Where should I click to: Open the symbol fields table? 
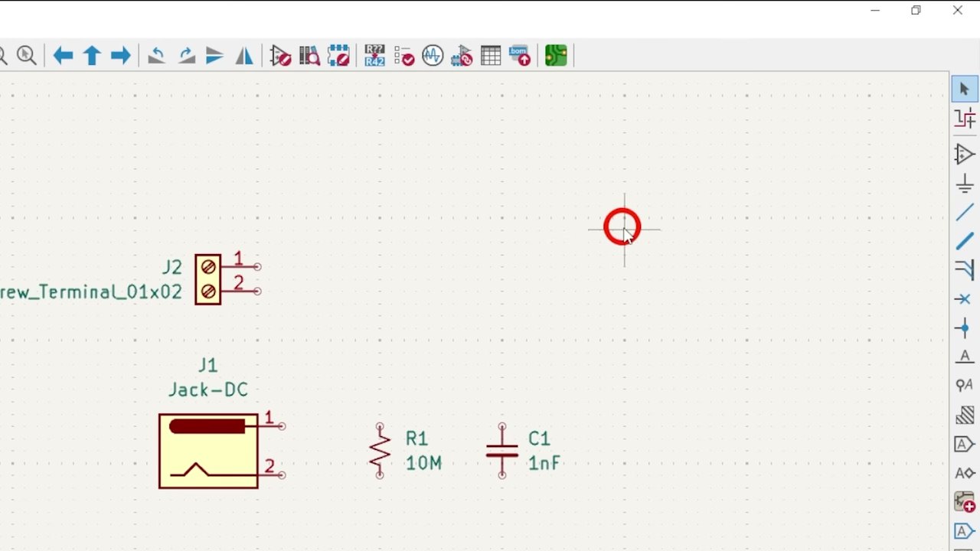click(491, 55)
